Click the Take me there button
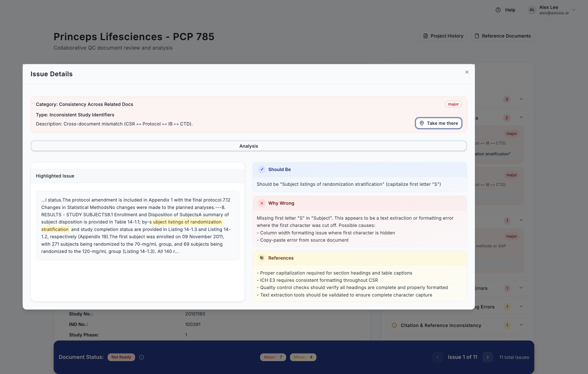 coord(439,123)
